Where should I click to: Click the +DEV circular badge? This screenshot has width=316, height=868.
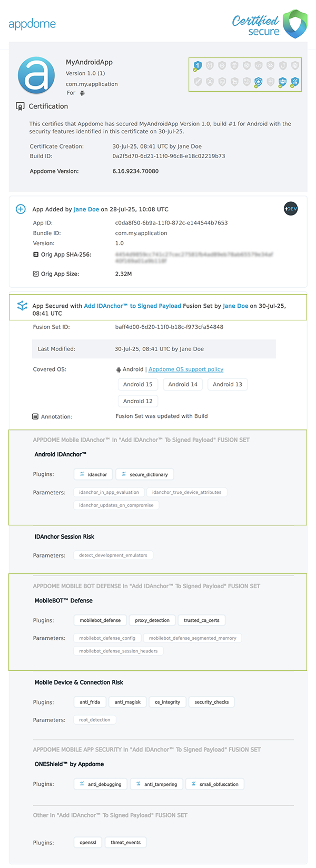pos(290,209)
